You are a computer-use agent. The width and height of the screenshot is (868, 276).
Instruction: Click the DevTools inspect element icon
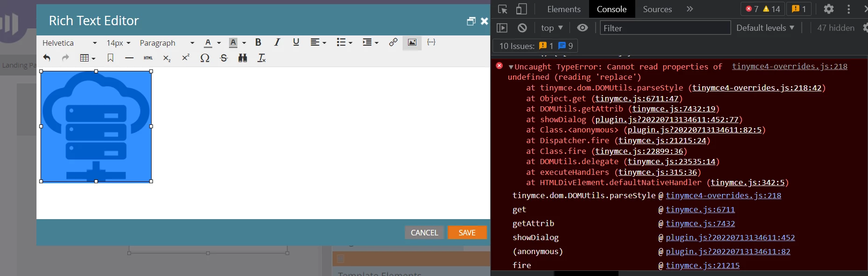[x=503, y=9]
